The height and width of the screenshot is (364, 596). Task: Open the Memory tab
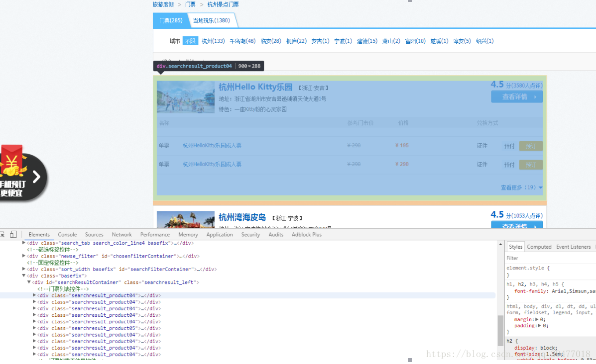click(188, 235)
